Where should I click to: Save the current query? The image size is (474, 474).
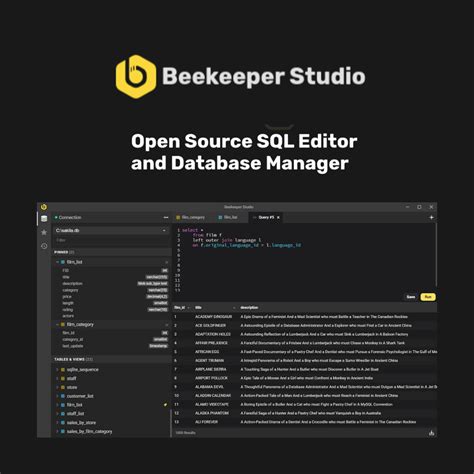[411, 297]
